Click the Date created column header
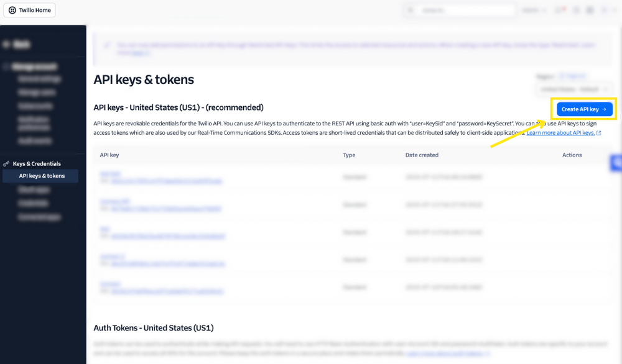Screen dimensions: 622x364 click(422, 155)
